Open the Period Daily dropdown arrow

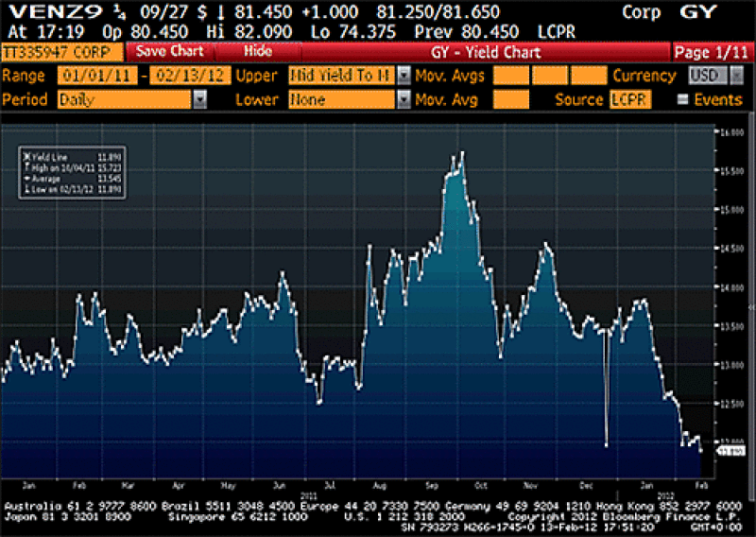[x=199, y=100]
